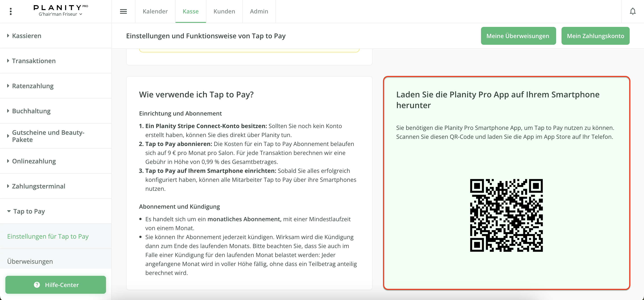Click the Meine Überweisungen button

[x=518, y=36]
